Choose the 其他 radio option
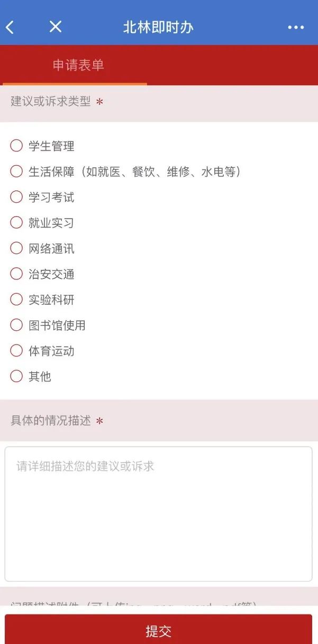This screenshot has height=644, width=318. tap(16, 376)
